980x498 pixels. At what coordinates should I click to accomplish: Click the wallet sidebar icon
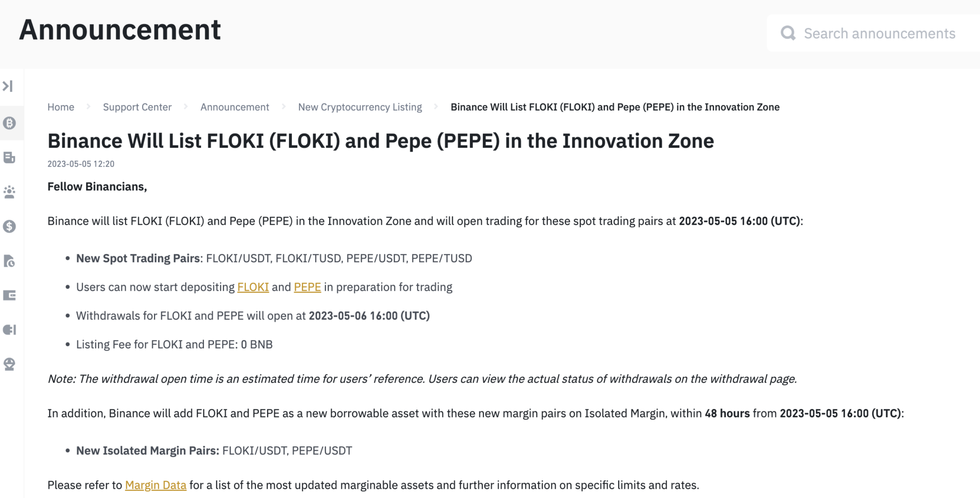(x=9, y=296)
